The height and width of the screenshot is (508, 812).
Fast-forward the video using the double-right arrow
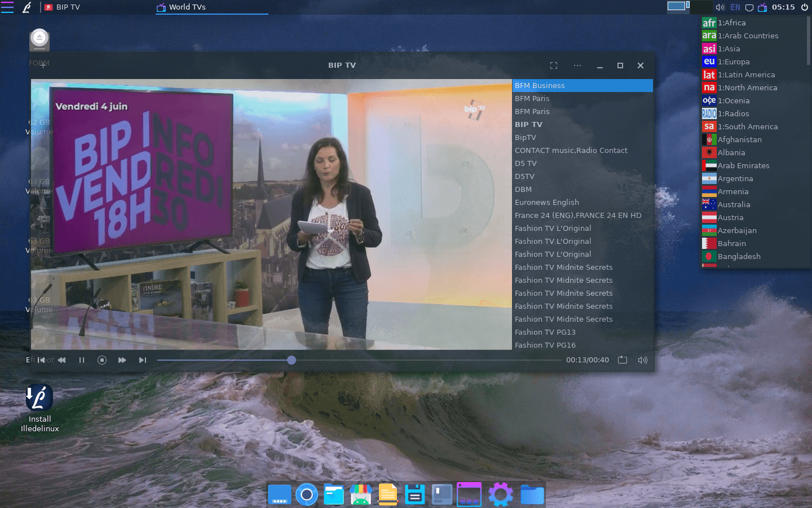pyautogui.click(x=122, y=360)
